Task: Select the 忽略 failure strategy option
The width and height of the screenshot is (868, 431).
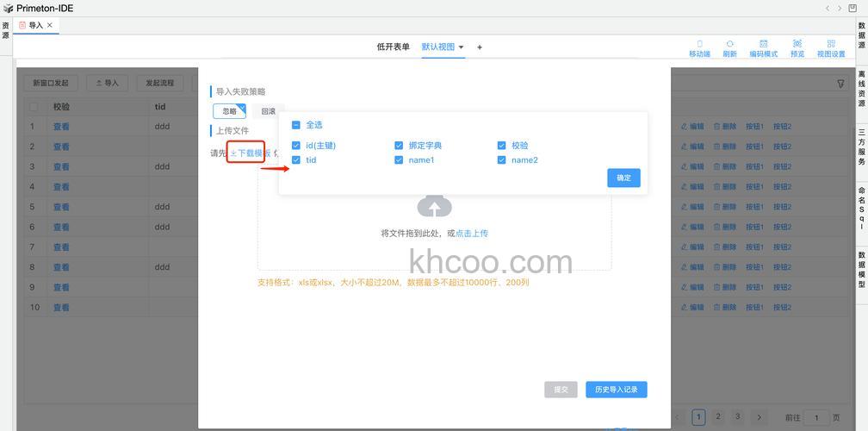Action: [229, 111]
